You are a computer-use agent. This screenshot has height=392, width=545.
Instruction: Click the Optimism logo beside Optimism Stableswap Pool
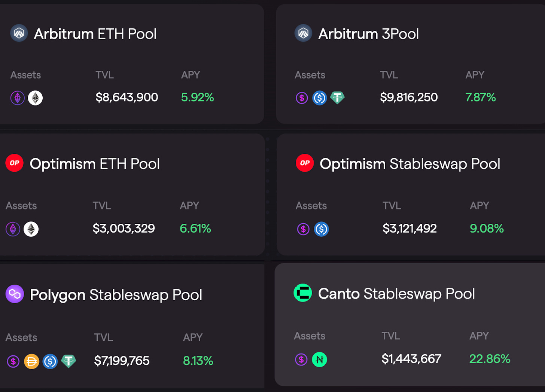point(305,163)
